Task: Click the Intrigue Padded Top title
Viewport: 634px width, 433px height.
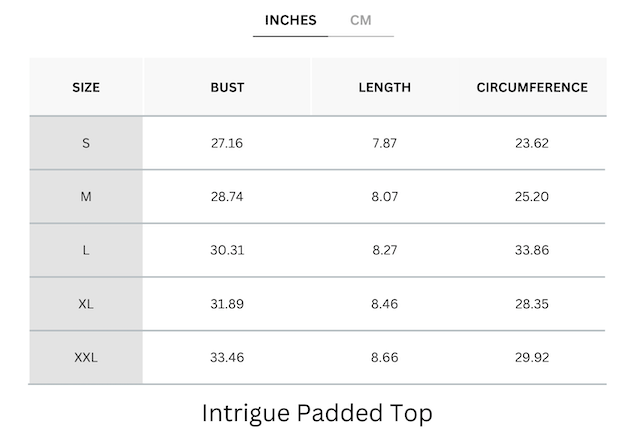Action: click(317, 412)
